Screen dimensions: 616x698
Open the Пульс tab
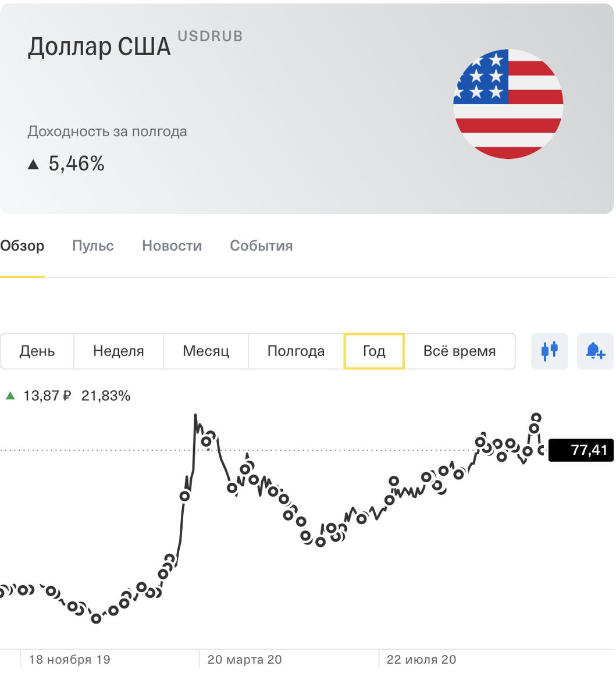93,246
